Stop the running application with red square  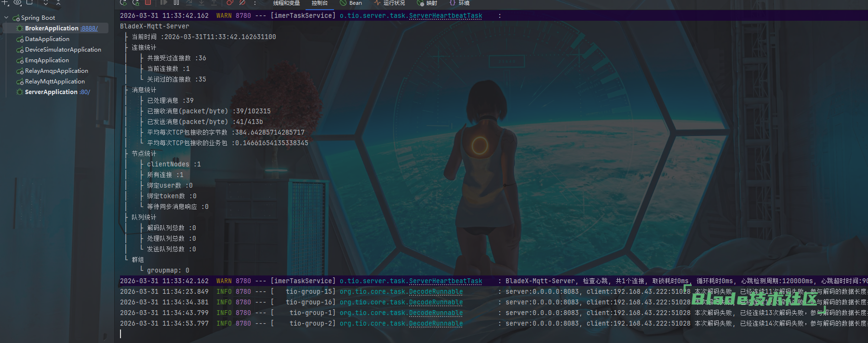click(x=148, y=2)
